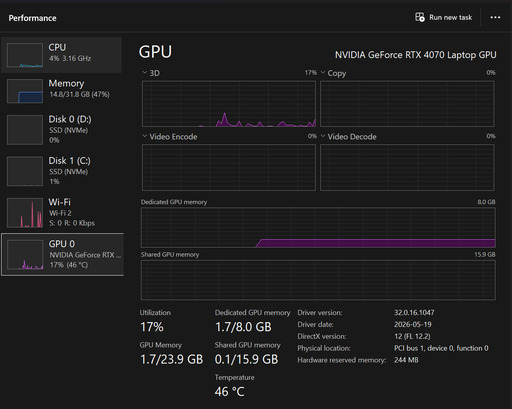The width and height of the screenshot is (512, 409).
Task: Click the Video Encode usage graph
Action: pos(229,167)
